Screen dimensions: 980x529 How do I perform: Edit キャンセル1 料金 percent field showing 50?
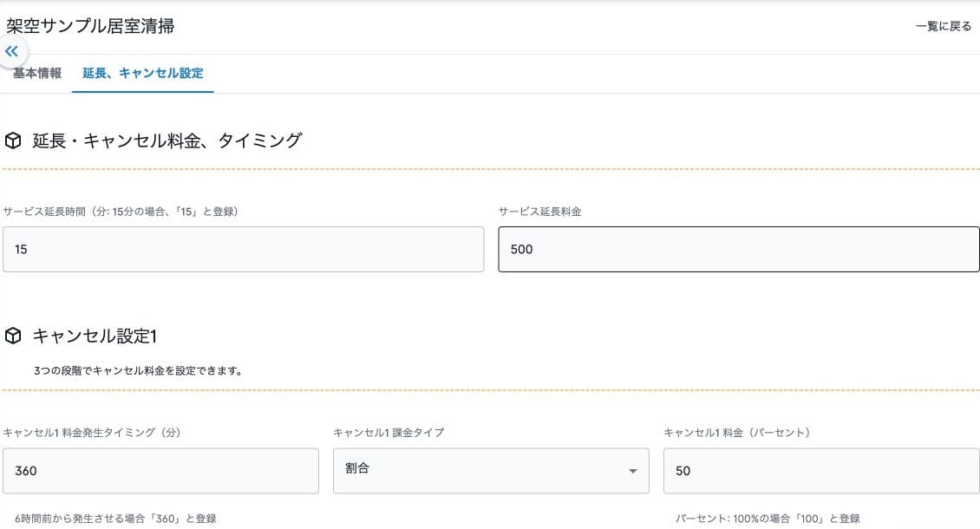[821, 470]
